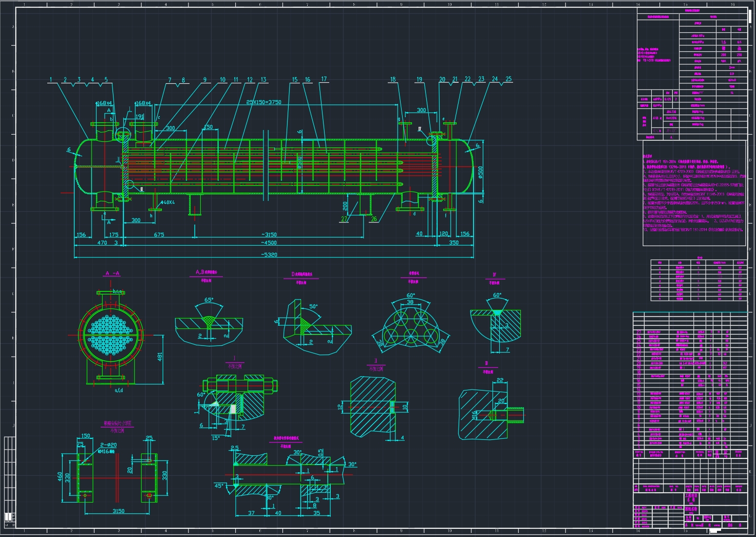This screenshot has height=537, width=756.
Task: Select part balloon number 11
Action: [236, 80]
